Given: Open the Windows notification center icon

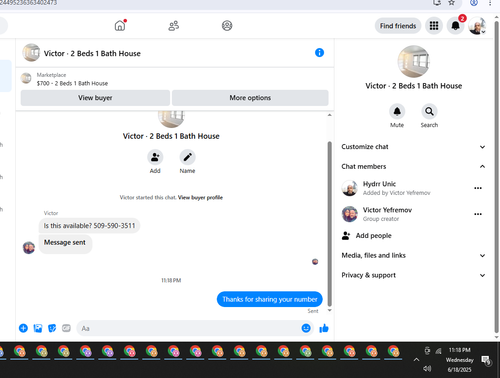Looking at the screenshot, I should [x=486, y=360].
